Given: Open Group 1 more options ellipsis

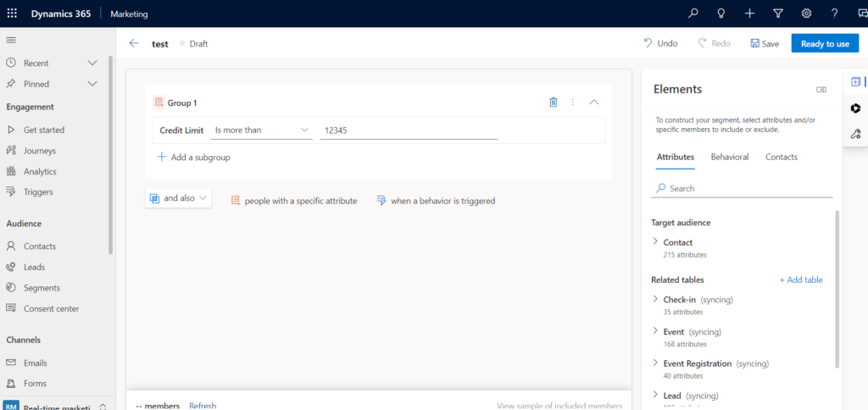Looking at the screenshot, I should click(573, 102).
